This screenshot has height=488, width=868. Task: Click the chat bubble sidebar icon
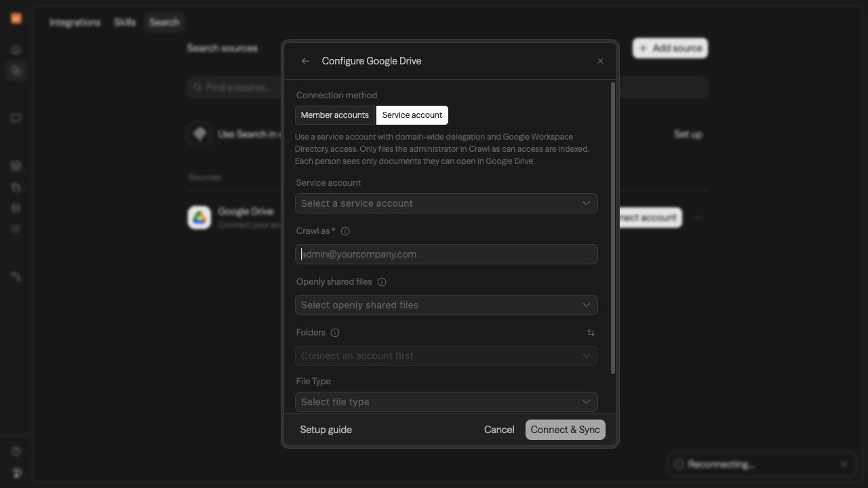16,118
